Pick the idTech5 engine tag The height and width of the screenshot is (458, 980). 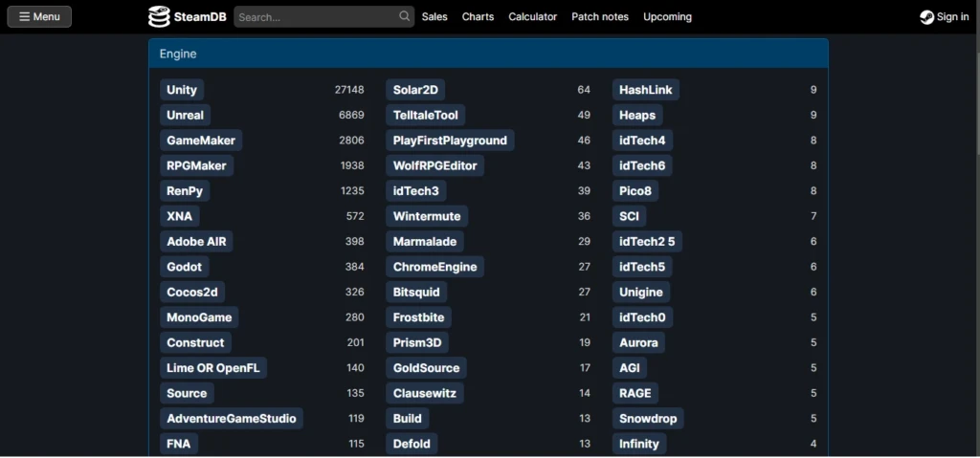[642, 267]
